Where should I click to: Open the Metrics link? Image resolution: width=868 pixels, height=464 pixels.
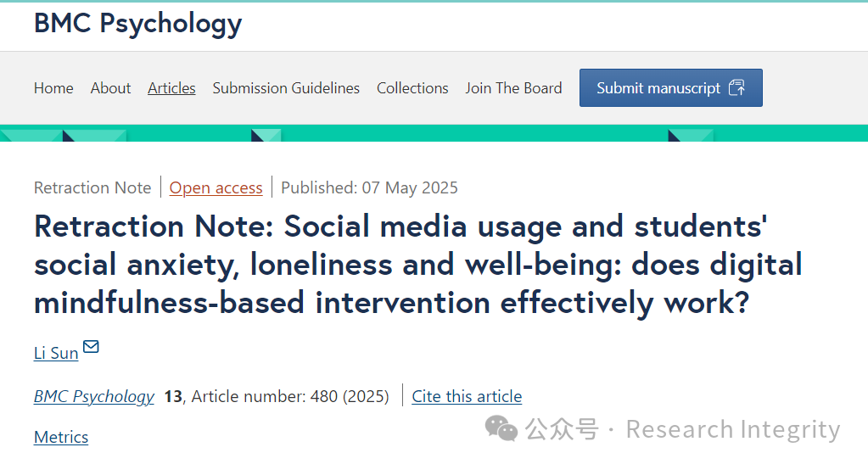pyautogui.click(x=61, y=437)
